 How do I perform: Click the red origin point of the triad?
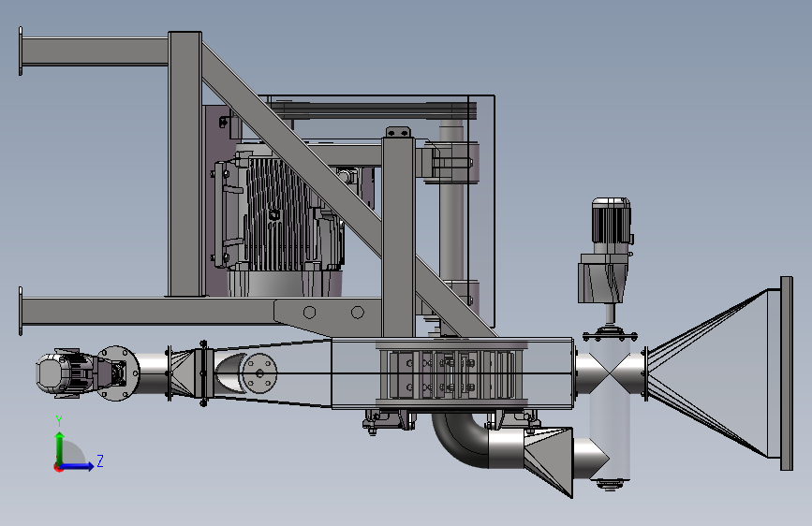point(58,467)
